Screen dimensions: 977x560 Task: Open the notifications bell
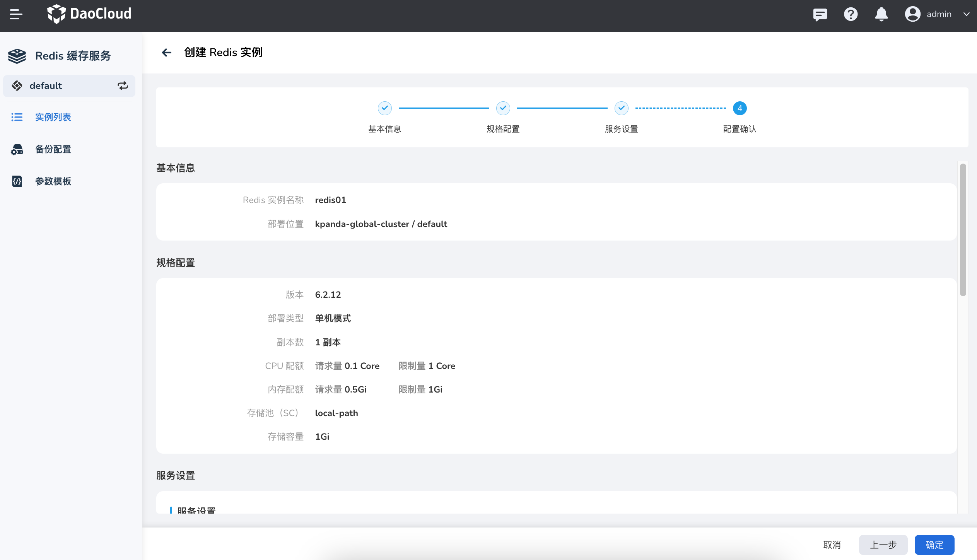click(881, 14)
